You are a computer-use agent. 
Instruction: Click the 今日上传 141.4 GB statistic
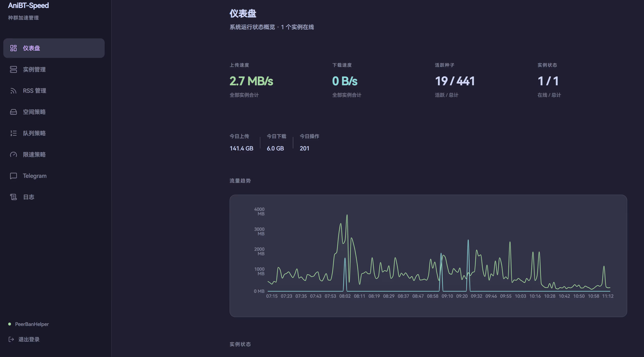241,148
